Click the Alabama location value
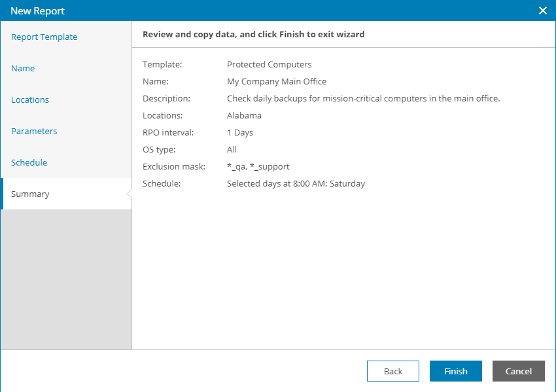Screen dimensions: 556x392 [244, 116]
